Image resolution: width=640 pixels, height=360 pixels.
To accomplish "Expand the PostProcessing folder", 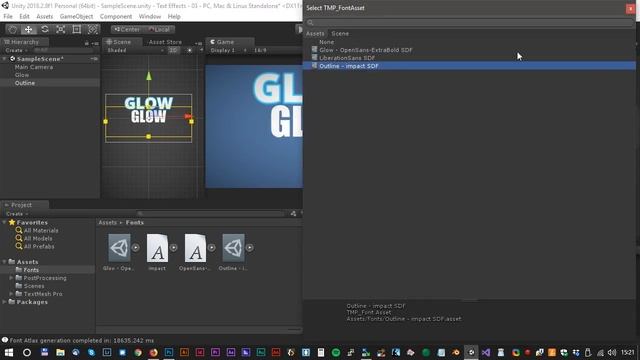I will click(11, 278).
